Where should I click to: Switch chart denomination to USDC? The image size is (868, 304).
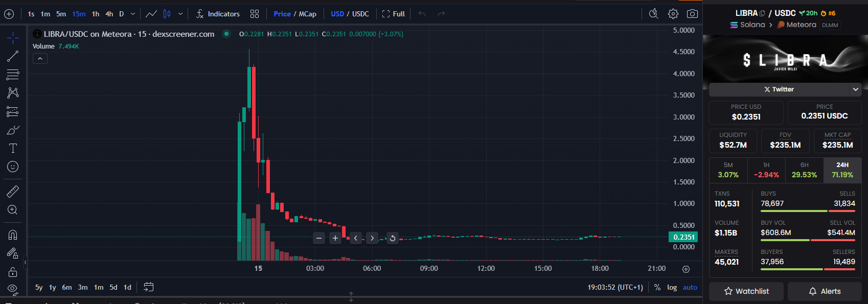pyautogui.click(x=360, y=14)
